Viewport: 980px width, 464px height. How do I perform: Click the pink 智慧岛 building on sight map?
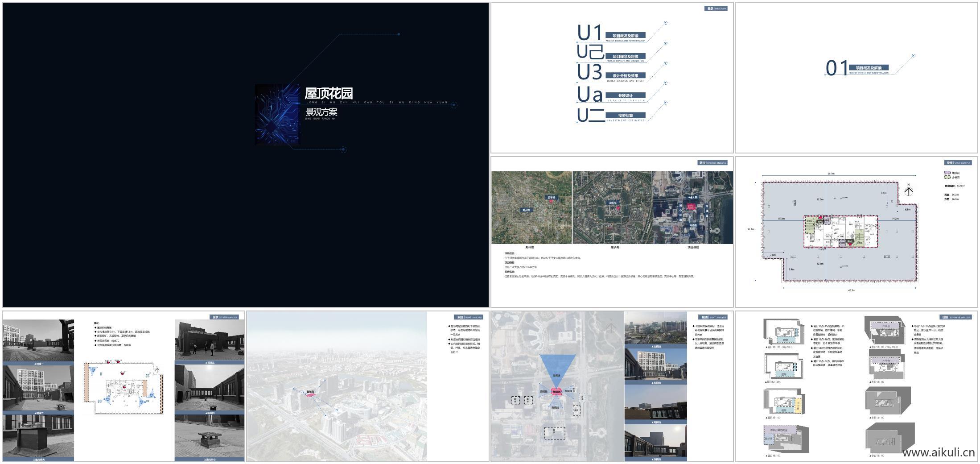click(556, 391)
